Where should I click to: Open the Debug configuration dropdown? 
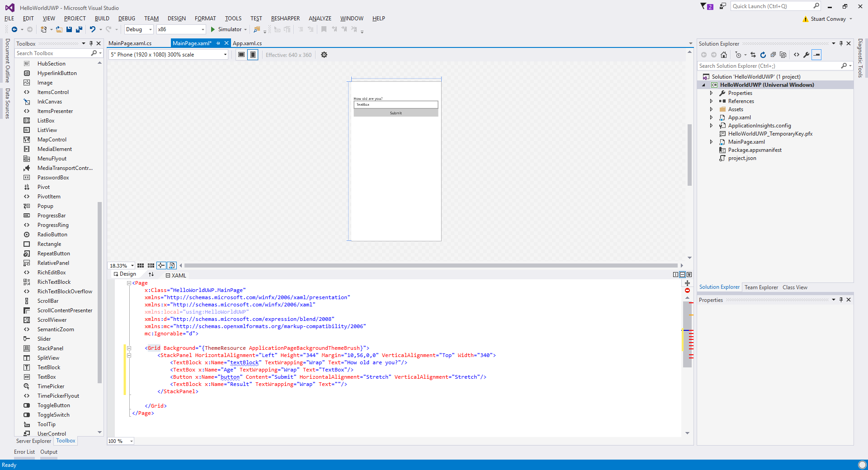click(x=151, y=29)
